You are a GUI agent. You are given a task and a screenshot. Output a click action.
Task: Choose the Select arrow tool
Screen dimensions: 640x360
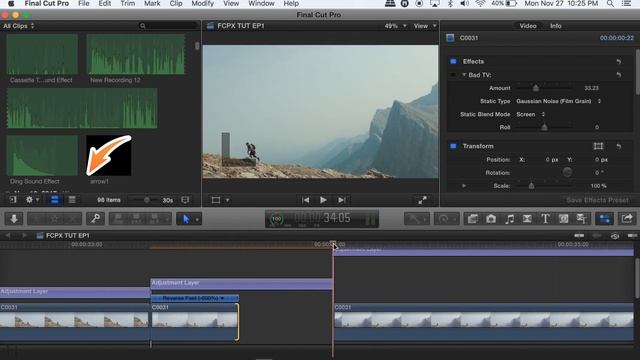click(x=186, y=219)
